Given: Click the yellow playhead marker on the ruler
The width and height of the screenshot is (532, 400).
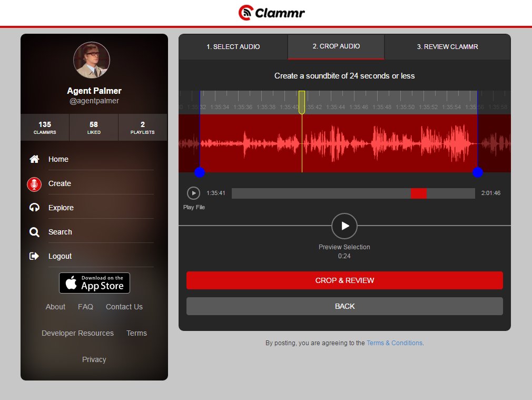Looking at the screenshot, I should 302,102.
